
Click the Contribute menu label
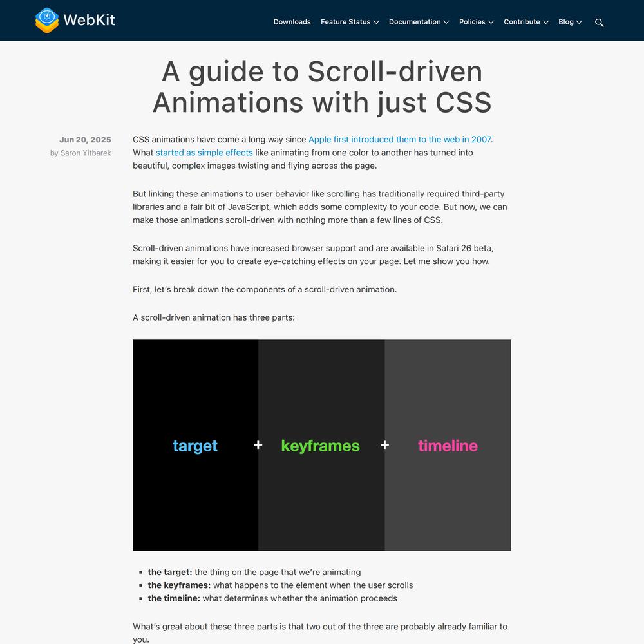522,22
